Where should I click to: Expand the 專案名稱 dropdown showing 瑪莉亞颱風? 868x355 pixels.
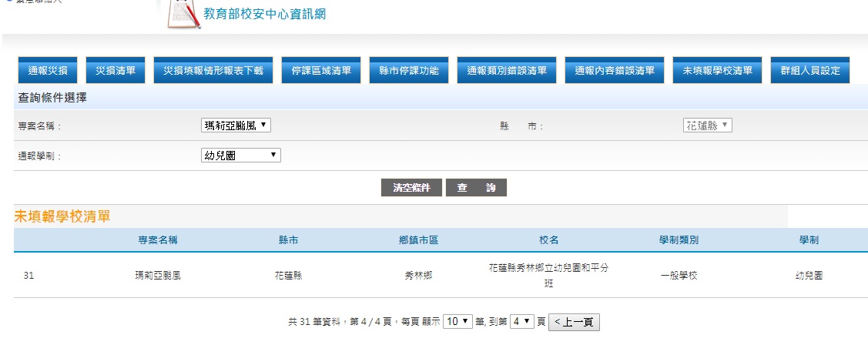[236, 125]
